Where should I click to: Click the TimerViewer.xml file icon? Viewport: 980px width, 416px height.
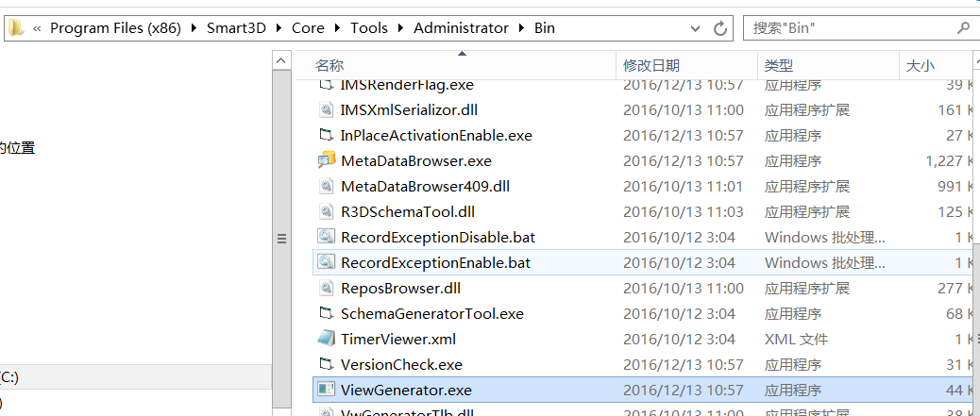click(326, 339)
